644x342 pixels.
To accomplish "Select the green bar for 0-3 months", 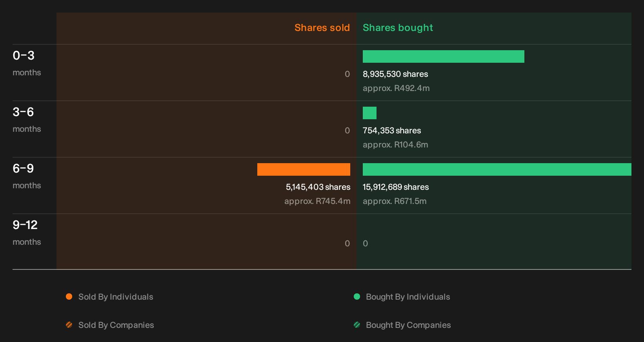I will click(444, 56).
